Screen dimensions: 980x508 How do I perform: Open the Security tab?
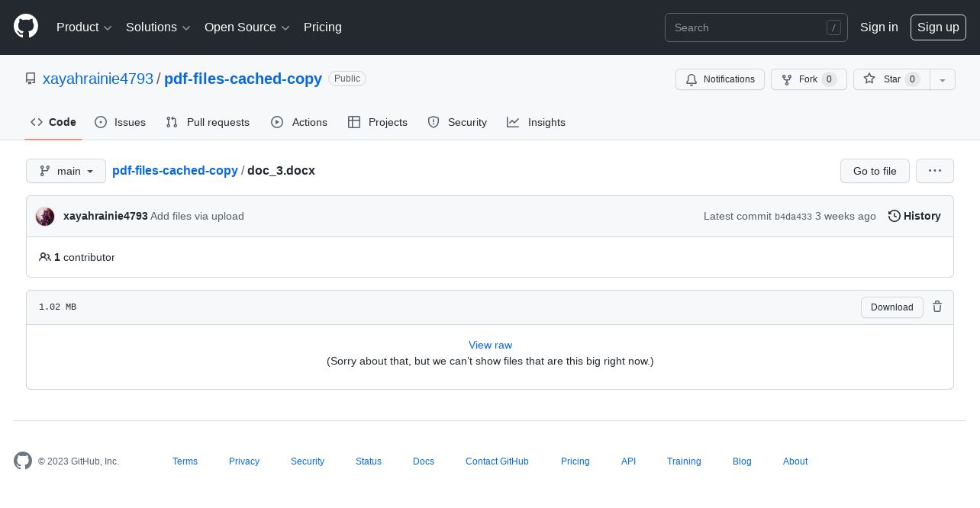457,122
